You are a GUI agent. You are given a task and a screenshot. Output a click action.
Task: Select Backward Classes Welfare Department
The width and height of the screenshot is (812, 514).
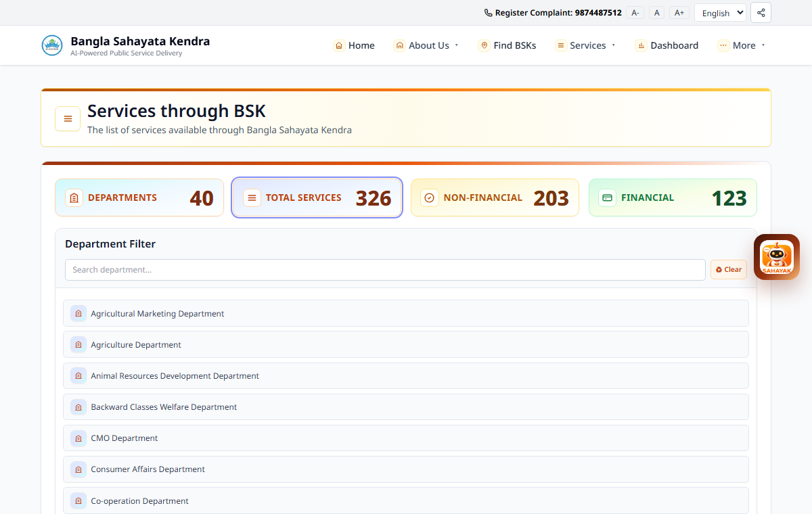(x=406, y=406)
